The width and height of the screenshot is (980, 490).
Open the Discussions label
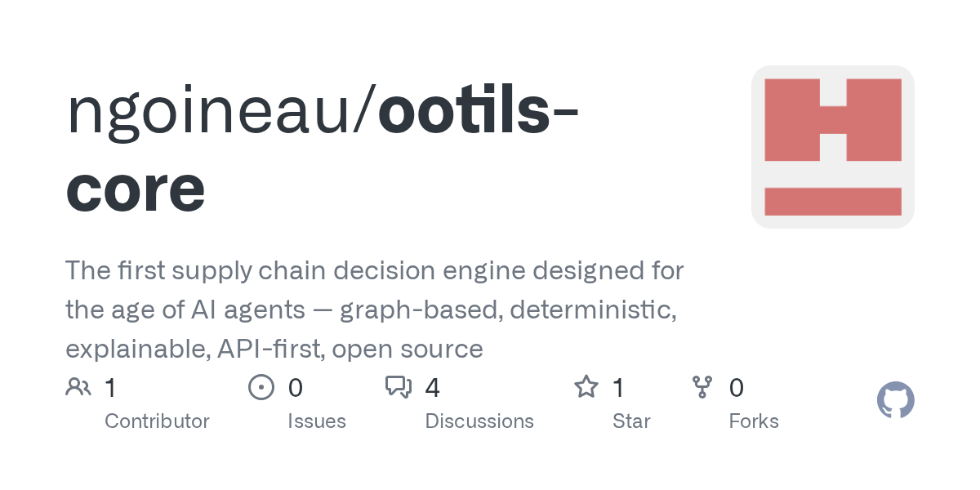[479, 421]
